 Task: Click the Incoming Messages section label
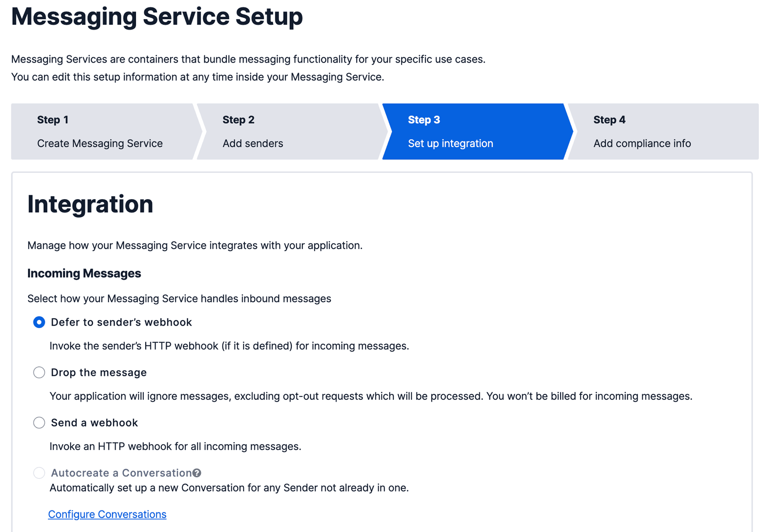pyautogui.click(x=84, y=273)
